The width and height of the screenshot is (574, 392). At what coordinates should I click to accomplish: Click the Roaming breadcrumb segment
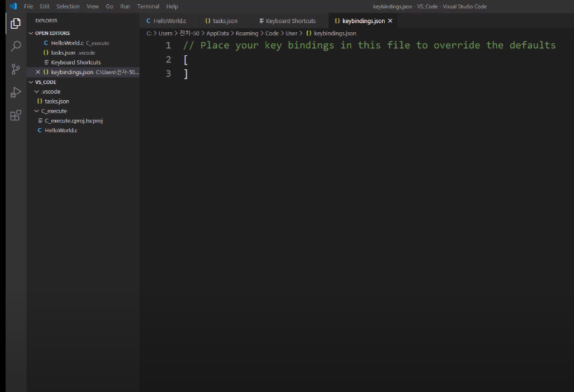[247, 34]
